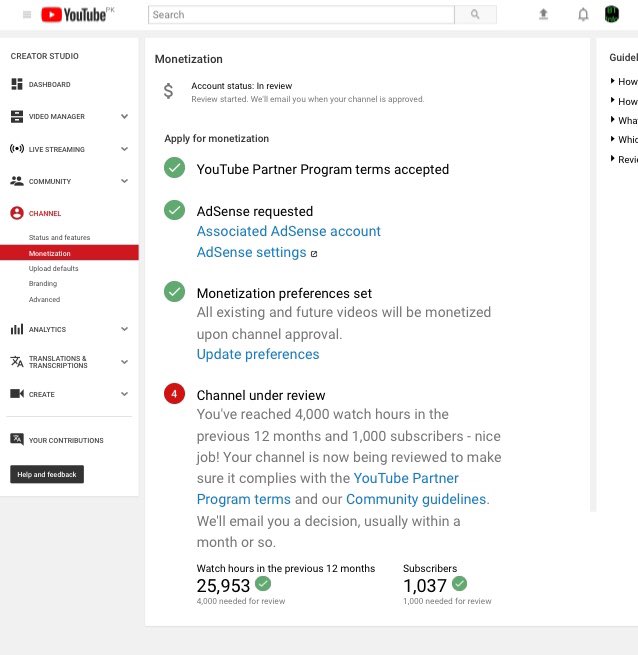The image size is (638, 655).
Task: Click green check next to 1,037 subscribers
Action: pos(460,584)
